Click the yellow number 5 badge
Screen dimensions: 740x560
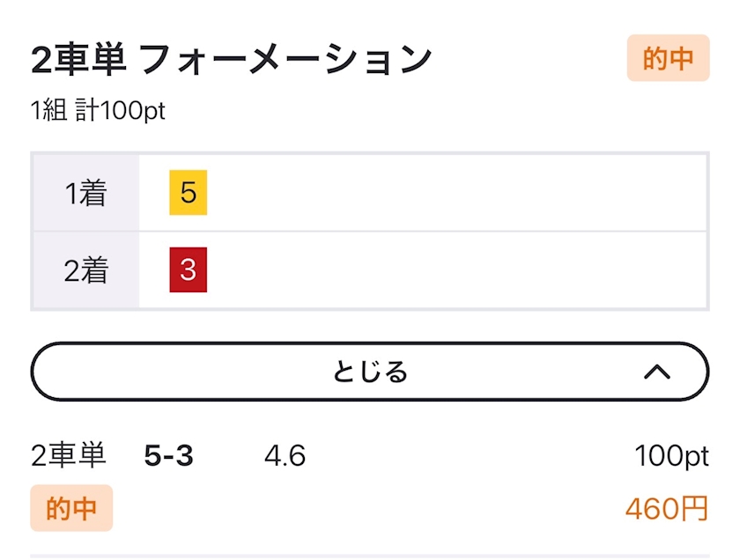pyautogui.click(x=188, y=193)
